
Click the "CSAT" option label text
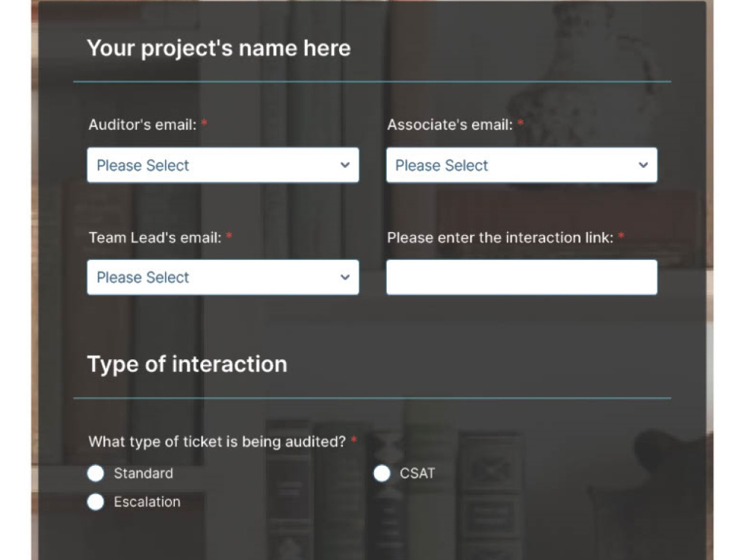click(418, 473)
